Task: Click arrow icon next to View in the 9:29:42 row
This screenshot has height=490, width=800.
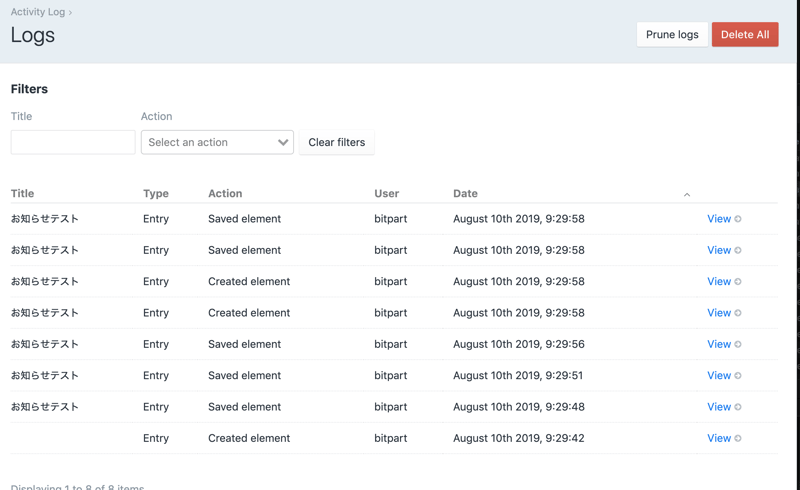Action: point(738,438)
